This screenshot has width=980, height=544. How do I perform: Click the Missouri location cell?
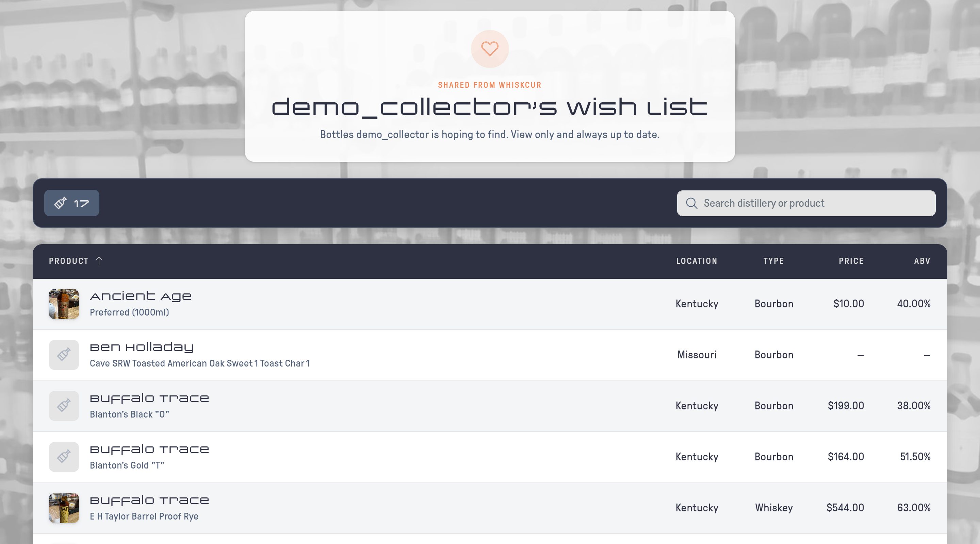tap(697, 355)
